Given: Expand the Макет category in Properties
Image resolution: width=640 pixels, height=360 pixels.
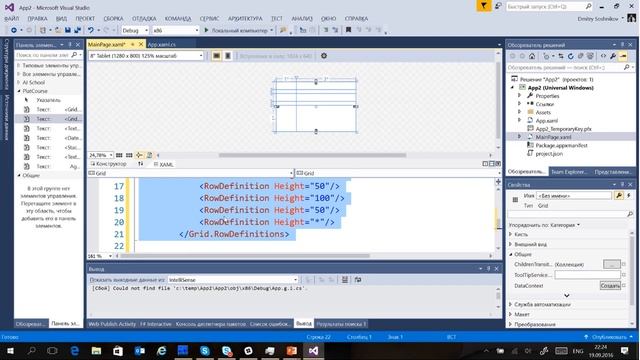Looking at the screenshot, I should point(511,314).
